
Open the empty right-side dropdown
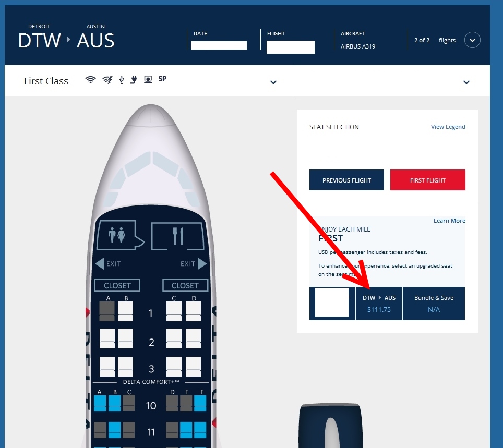click(x=466, y=82)
